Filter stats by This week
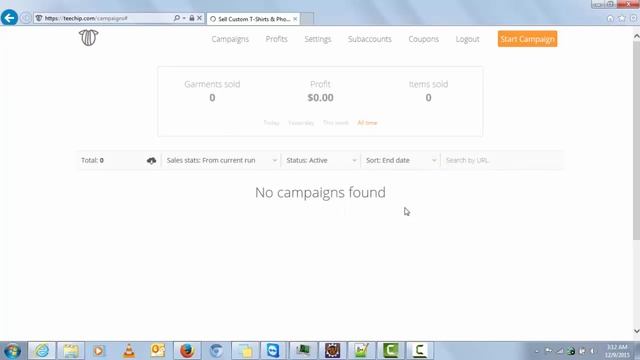Screen dimensions: 640x360 point(336,123)
